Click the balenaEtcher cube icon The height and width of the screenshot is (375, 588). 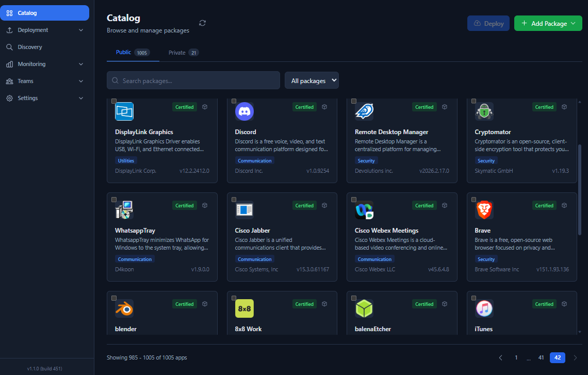pyautogui.click(x=364, y=308)
